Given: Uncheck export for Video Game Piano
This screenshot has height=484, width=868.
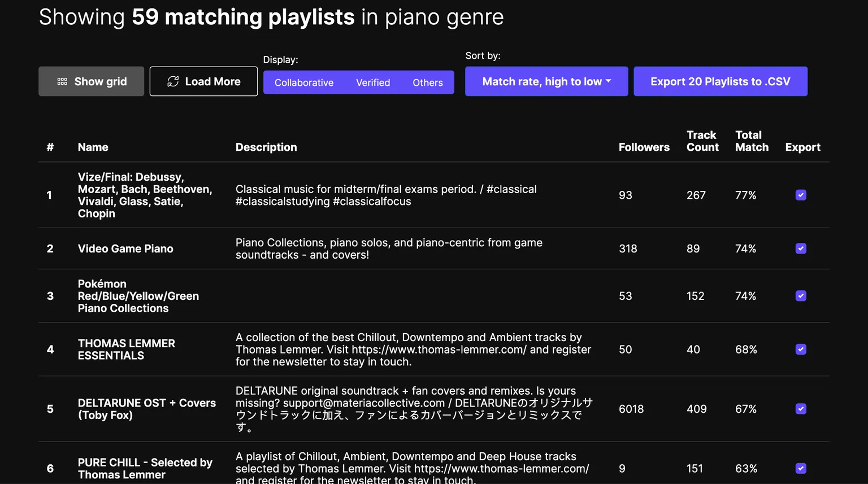Looking at the screenshot, I should coord(801,248).
